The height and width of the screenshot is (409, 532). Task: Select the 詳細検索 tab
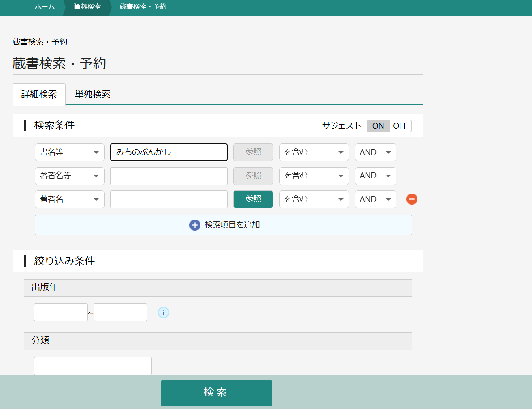pos(39,95)
